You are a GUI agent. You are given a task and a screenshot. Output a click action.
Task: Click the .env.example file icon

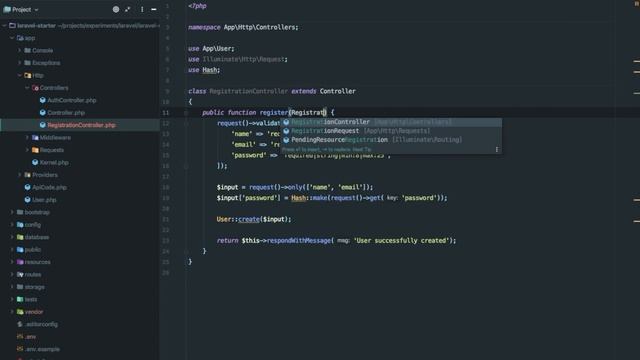[x=20, y=349]
